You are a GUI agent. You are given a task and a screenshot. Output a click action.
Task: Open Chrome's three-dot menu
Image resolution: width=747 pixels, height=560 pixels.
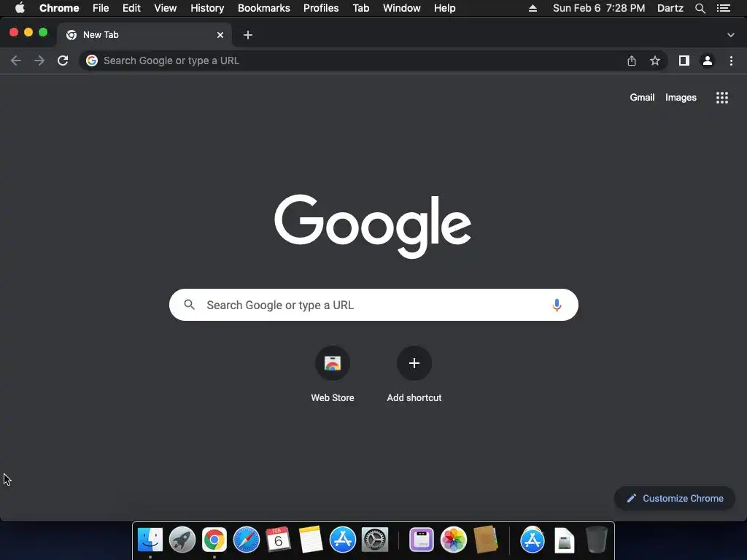click(x=731, y=61)
